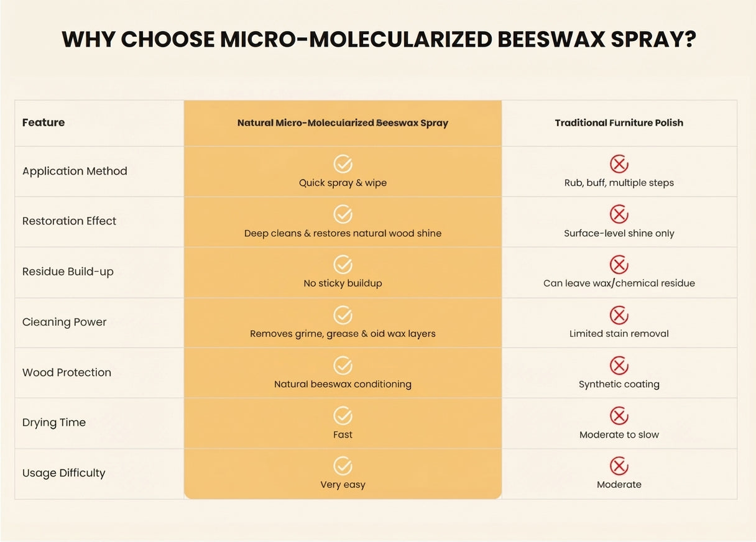Click the checkmark above 'Very easy'
Image resolution: width=756 pixels, height=542 pixels.
point(343,466)
